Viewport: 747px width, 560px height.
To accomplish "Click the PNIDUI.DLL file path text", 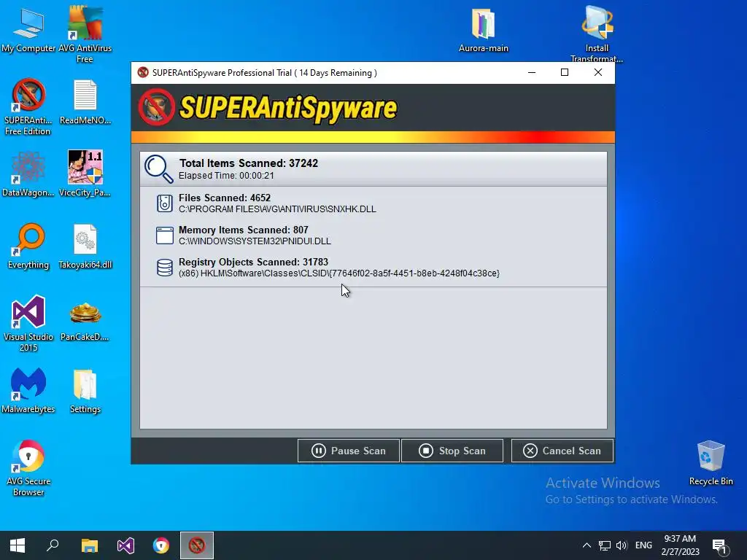I will point(255,241).
